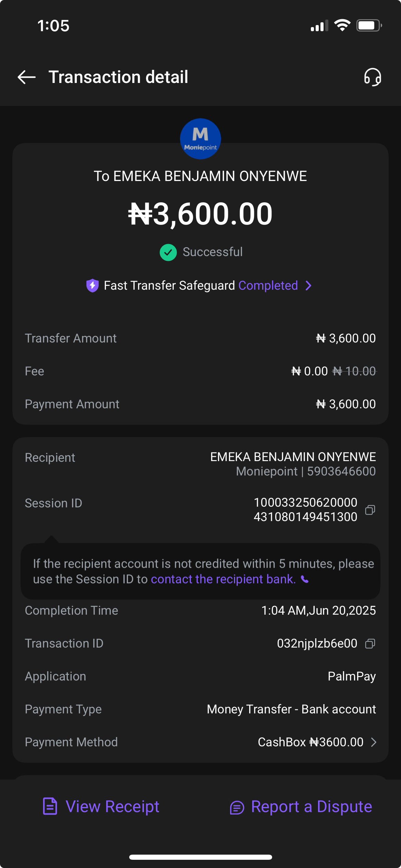This screenshot has width=401, height=868.
Task: Expand the CashBox payment method chevron
Action: [x=374, y=742]
